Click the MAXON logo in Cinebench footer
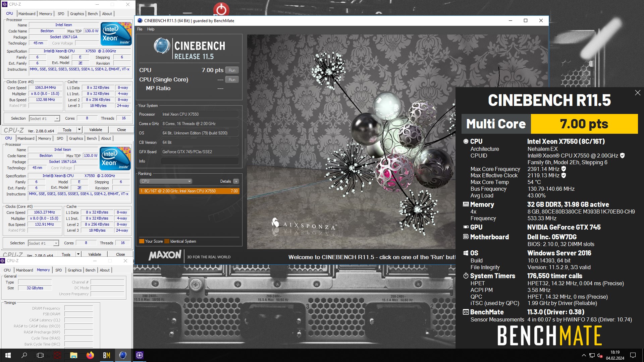644x362 pixels. [x=165, y=255]
